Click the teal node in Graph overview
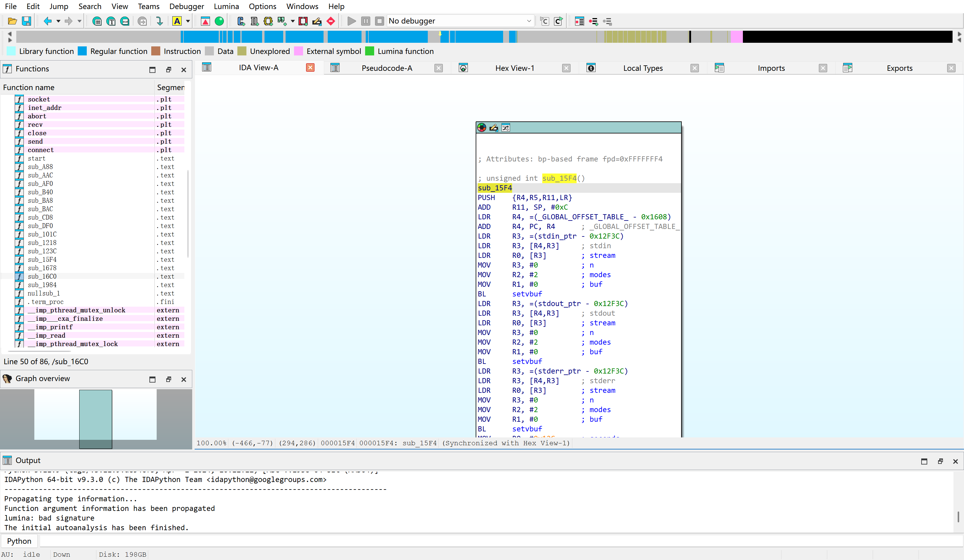The image size is (964, 560). [95, 419]
